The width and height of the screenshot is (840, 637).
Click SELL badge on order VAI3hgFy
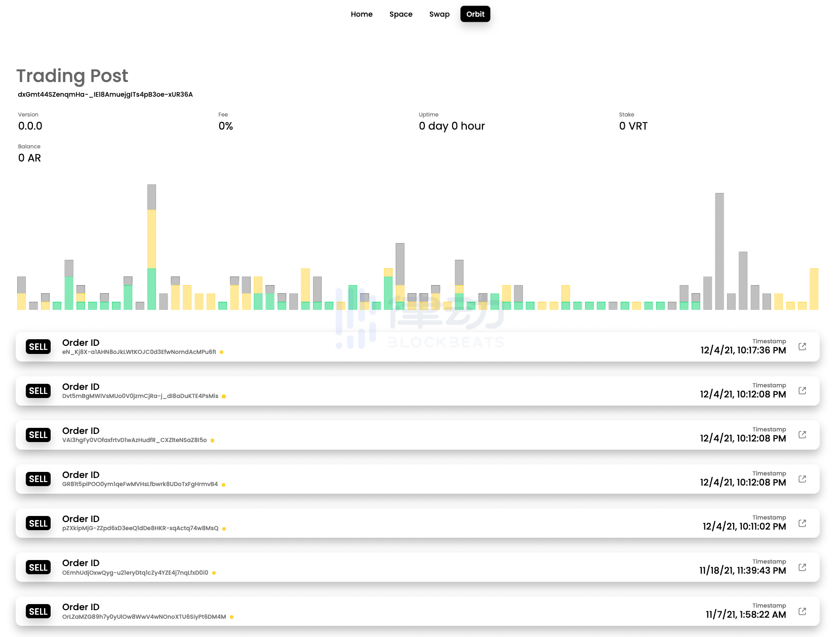tap(38, 435)
